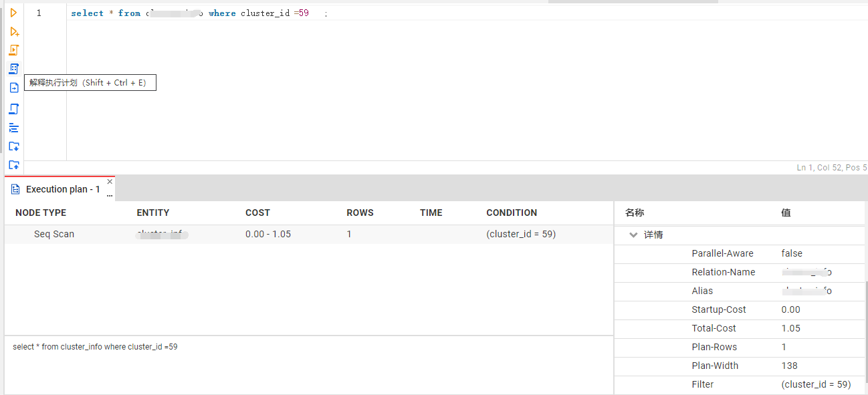Click the Explain execution plan icon
868x395 pixels.
coord(14,69)
